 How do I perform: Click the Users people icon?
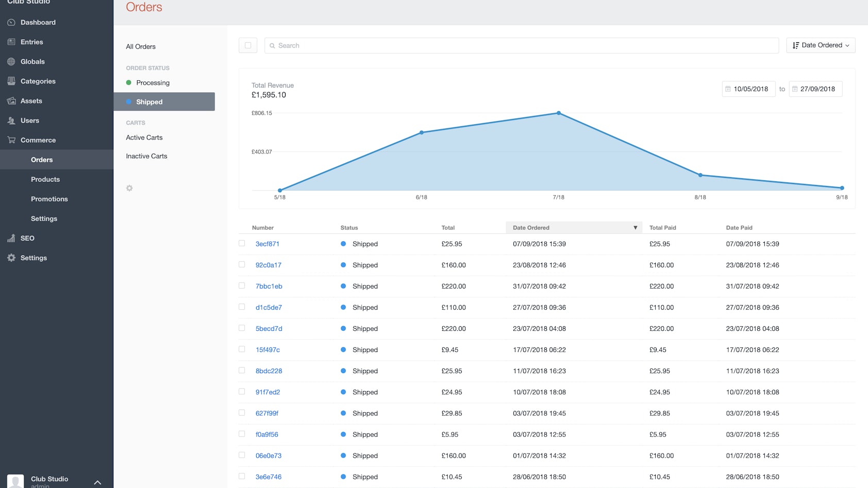[x=11, y=121]
